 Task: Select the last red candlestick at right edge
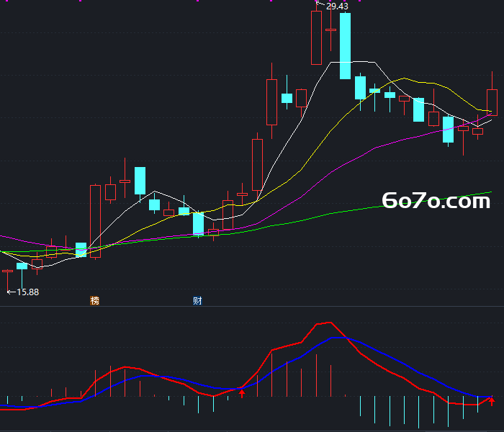pyautogui.click(x=492, y=102)
